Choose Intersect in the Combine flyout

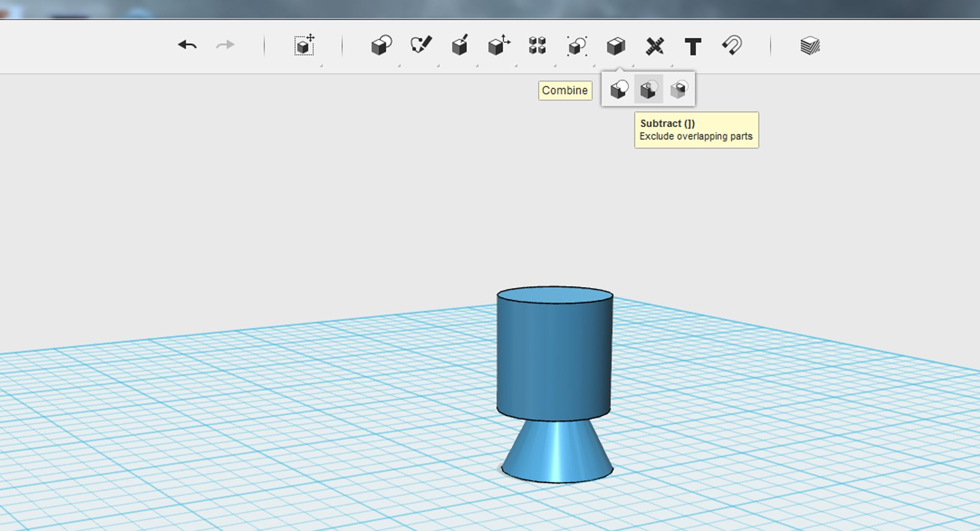[679, 90]
